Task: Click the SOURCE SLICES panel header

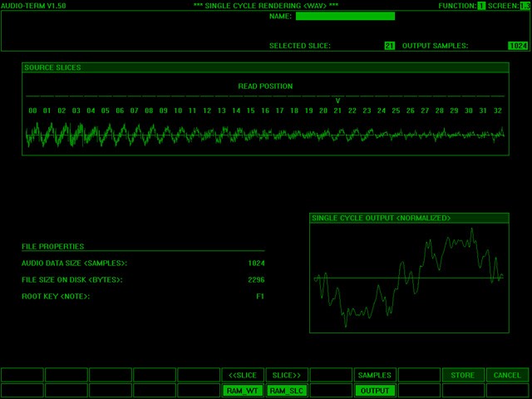Action: [265, 67]
